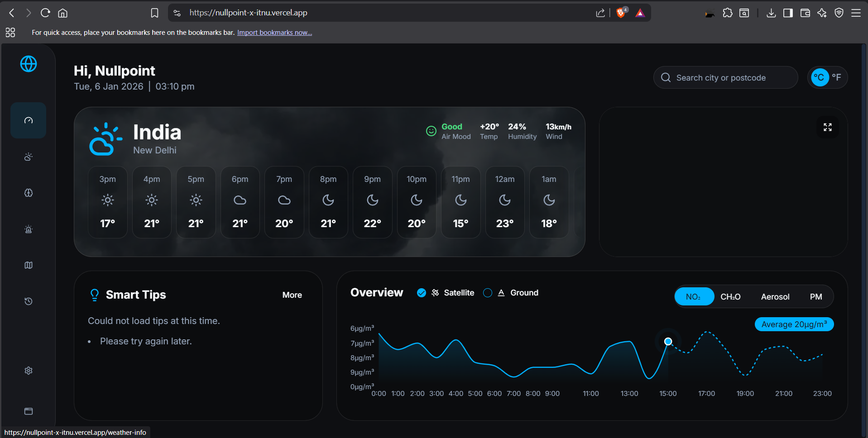
Task: Click the Average 20µg/m³ badge on the chart
Action: pos(794,324)
